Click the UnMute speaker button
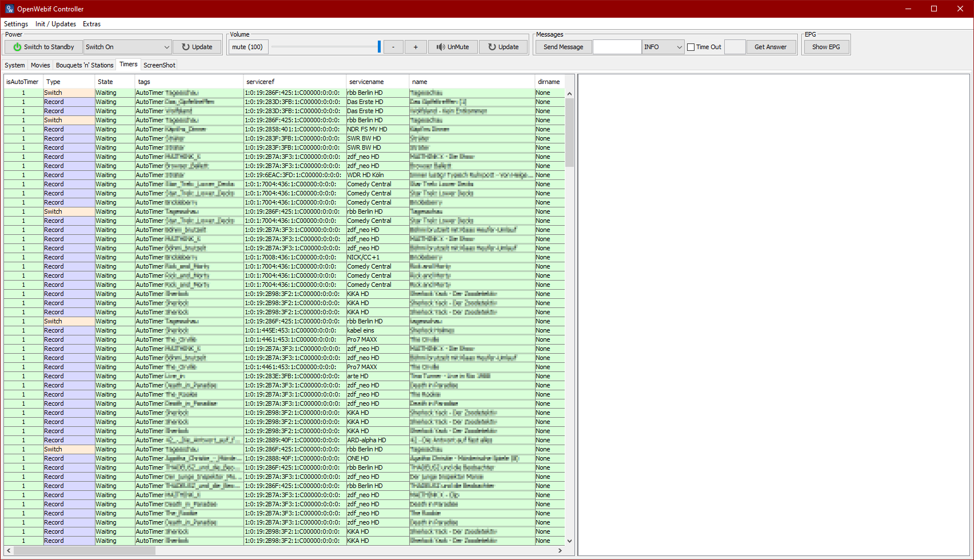 click(452, 47)
